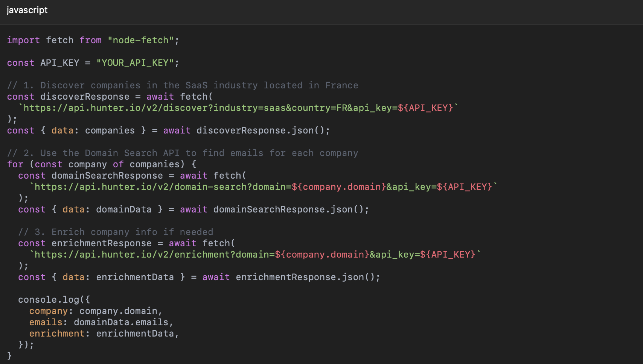Click the javascript language label
Image resolution: width=643 pixels, height=364 pixels.
click(27, 10)
